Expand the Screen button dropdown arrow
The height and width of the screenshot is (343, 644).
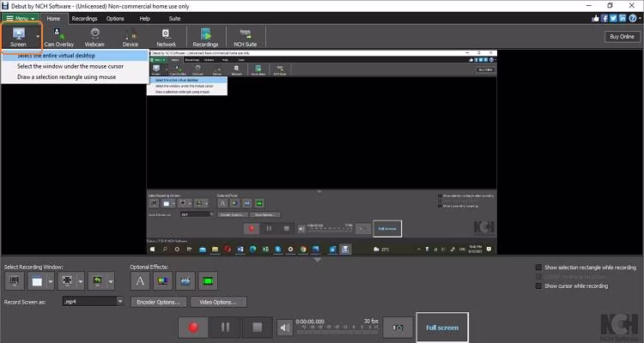pyautogui.click(x=38, y=37)
